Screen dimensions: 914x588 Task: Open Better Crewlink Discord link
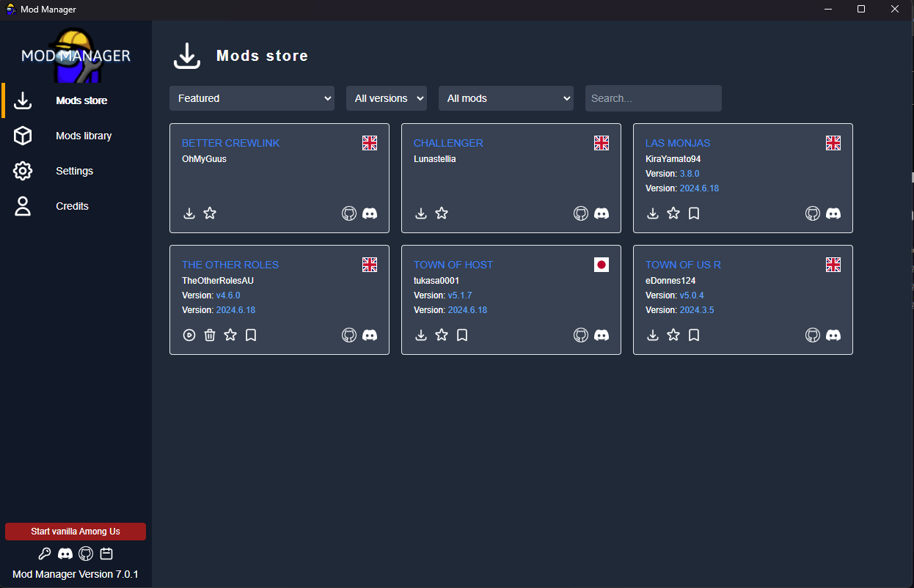click(x=370, y=213)
